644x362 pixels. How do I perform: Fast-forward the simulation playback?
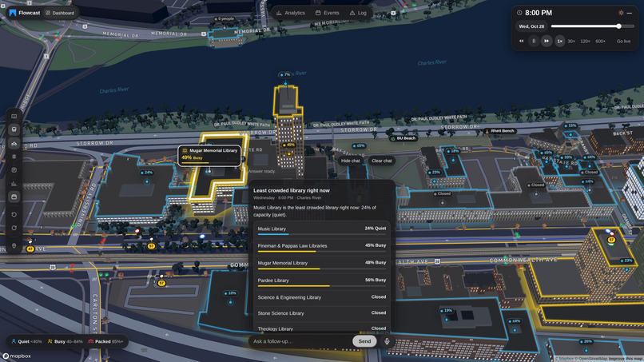[x=547, y=41]
